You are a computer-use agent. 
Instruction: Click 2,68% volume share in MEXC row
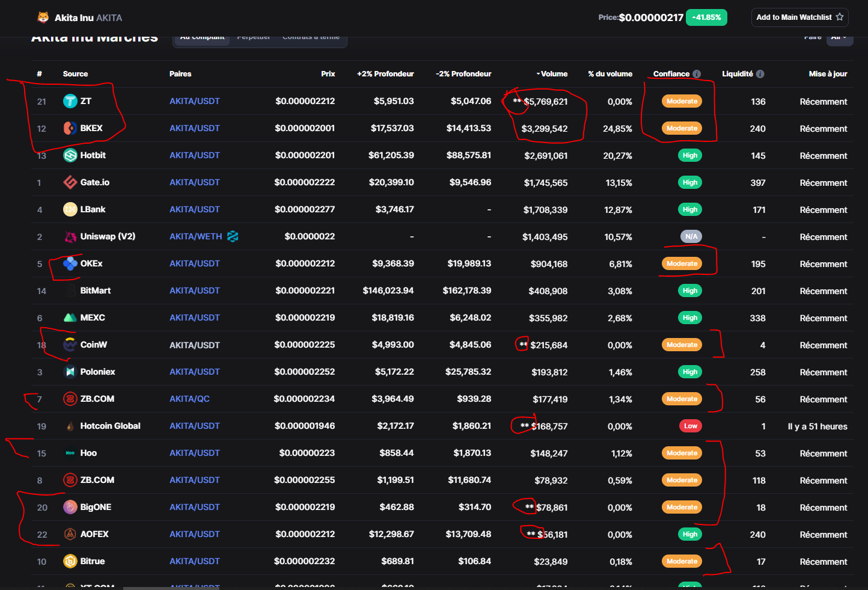(x=620, y=318)
